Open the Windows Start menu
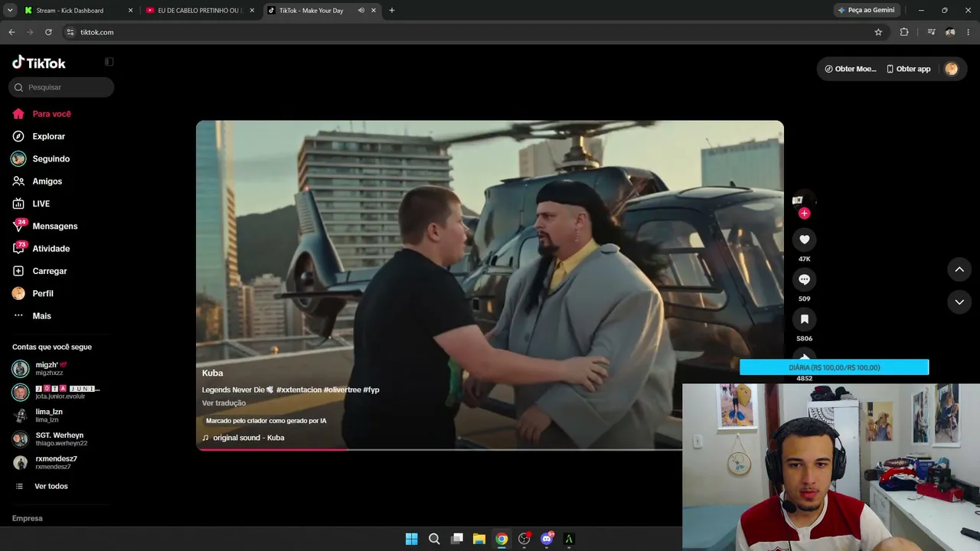The height and width of the screenshot is (551, 980). (x=411, y=539)
